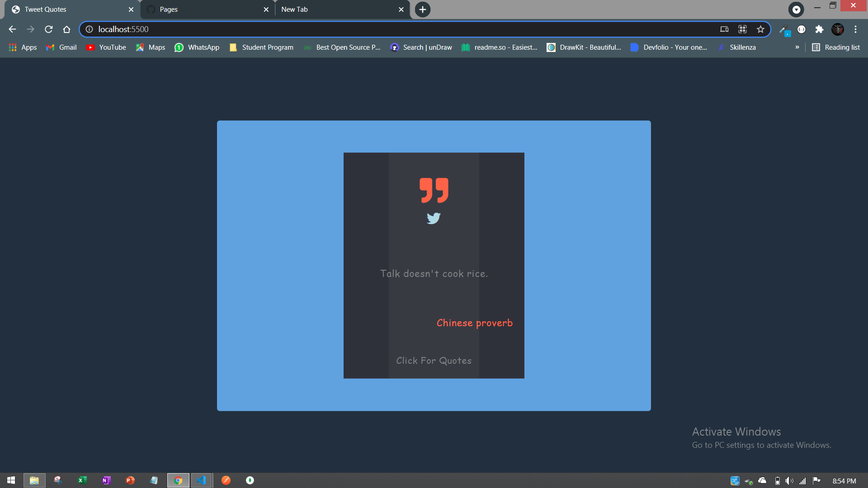Viewport: 868px width, 488px height.
Task: Open the Reading list panel
Action: point(836,47)
